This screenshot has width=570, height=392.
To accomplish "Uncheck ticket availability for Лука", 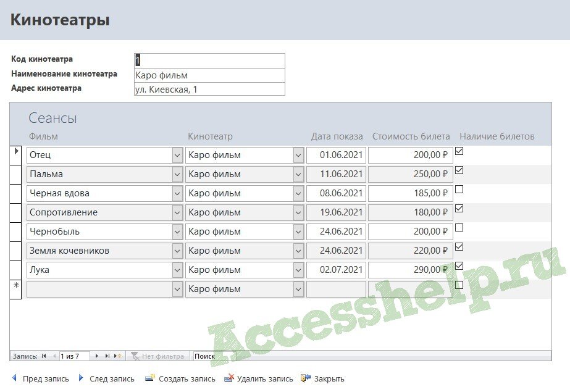I will [459, 266].
